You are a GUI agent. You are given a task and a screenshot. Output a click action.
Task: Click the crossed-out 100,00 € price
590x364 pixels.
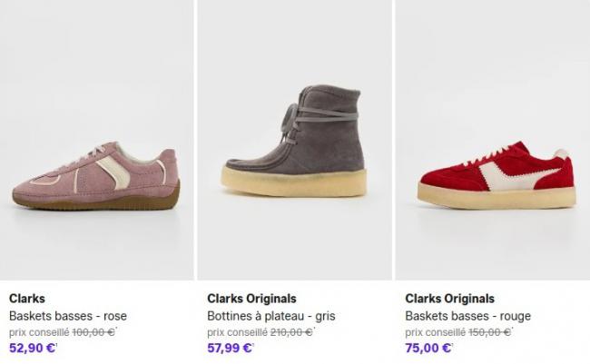pos(93,332)
